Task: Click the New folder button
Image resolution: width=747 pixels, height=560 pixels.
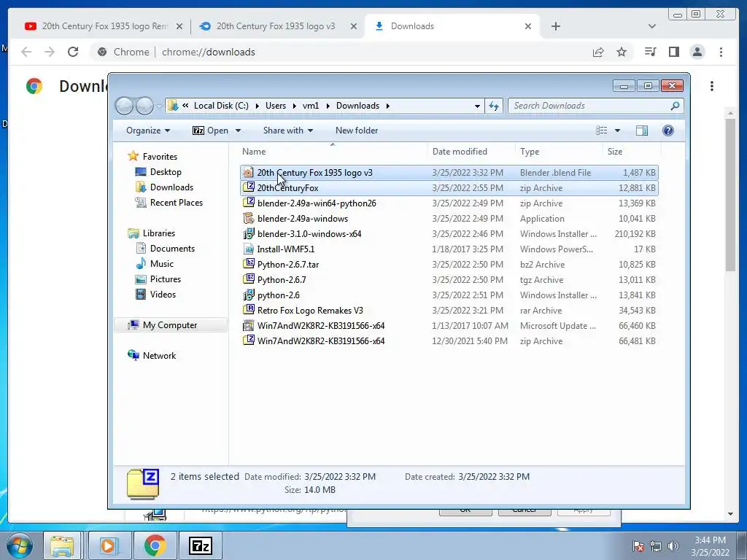Action: [356, 131]
